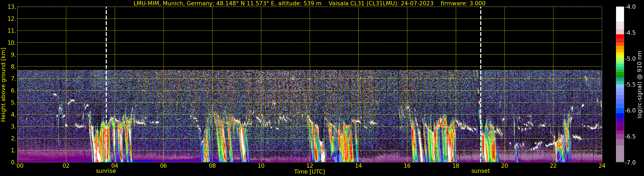Click 'altitude: 539 m' in the title
The width and height of the screenshot is (644, 176).
pyautogui.click(x=300, y=3)
